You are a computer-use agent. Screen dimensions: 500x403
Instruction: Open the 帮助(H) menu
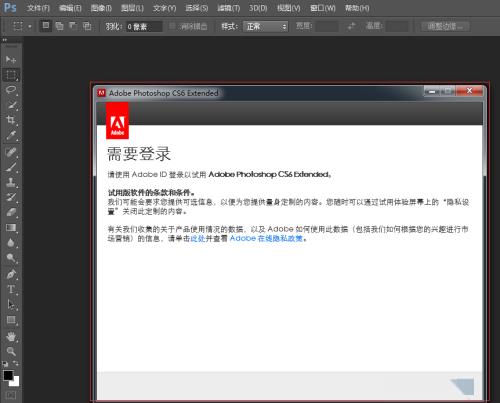pos(357,8)
